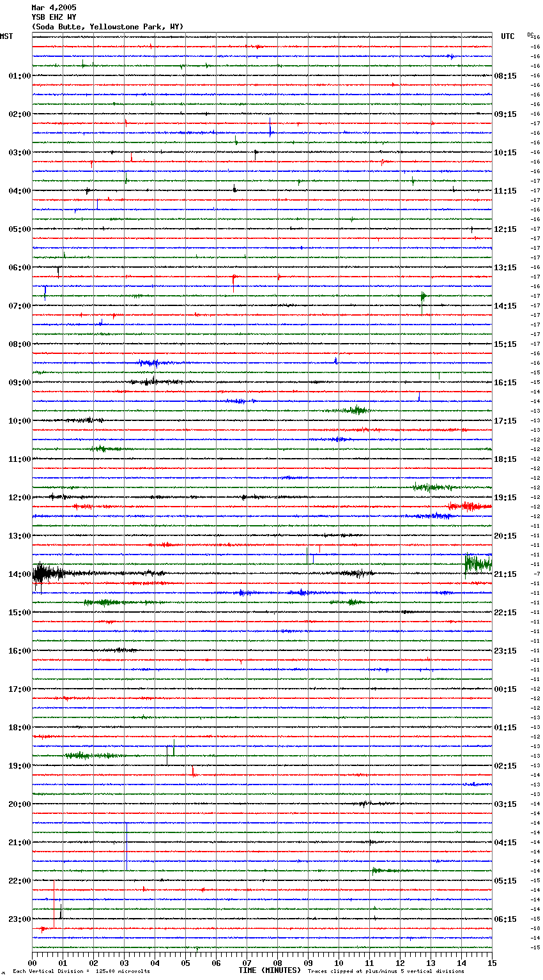Click the '08:15' UTC time label
The width and height of the screenshot is (543, 980).
505,76
